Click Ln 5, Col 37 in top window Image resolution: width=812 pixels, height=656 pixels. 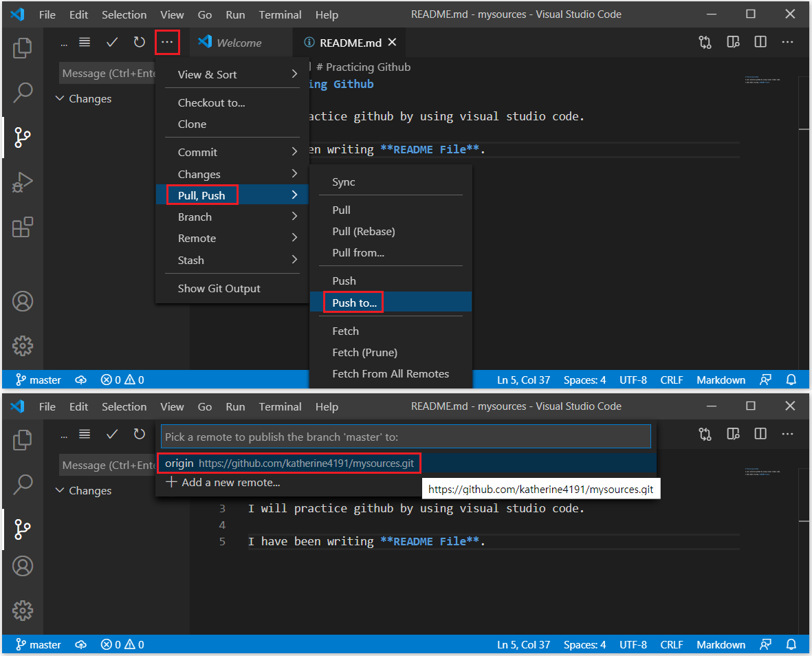point(523,380)
